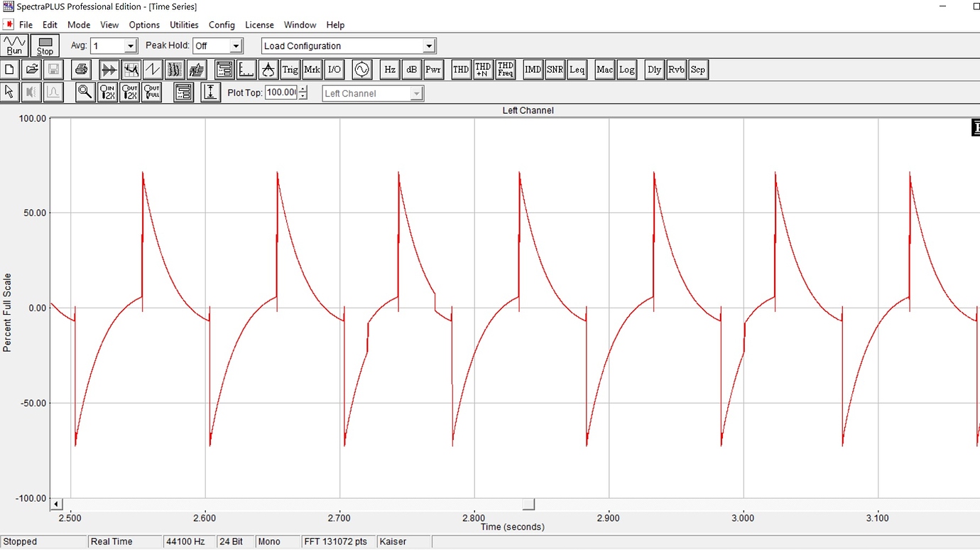Toggle the SNR measurement display
Image resolution: width=980 pixels, height=550 pixels.
coord(555,70)
